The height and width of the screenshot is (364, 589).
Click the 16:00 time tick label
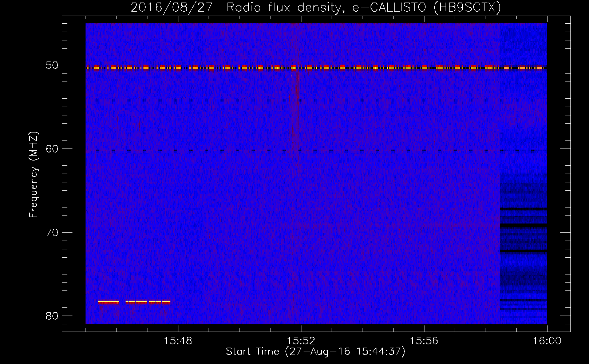coord(547,341)
